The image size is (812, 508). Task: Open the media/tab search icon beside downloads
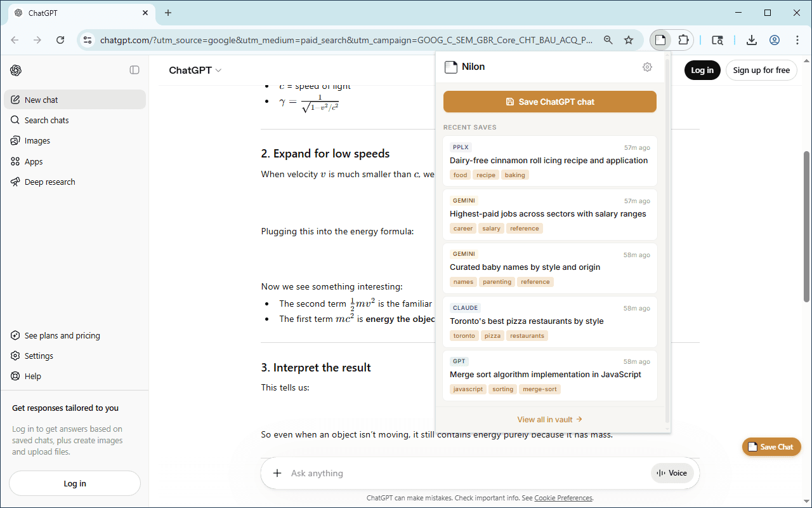[717, 40]
